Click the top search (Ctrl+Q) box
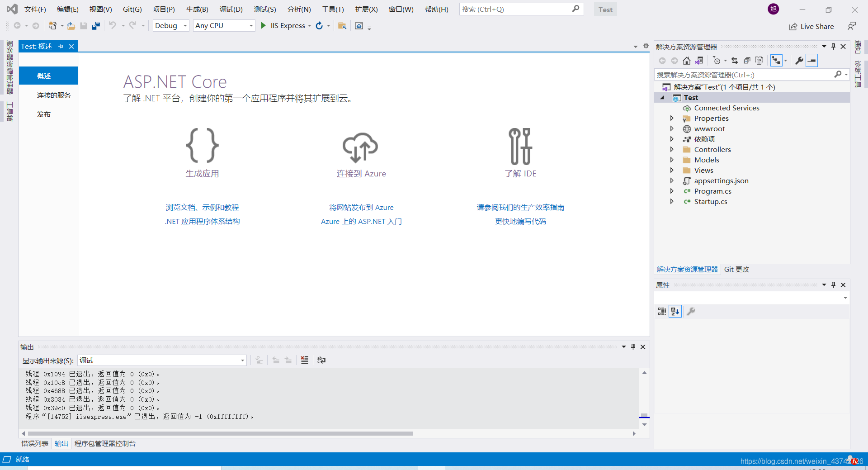The width and height of the screenshot is (868, 470). [521, 9]
